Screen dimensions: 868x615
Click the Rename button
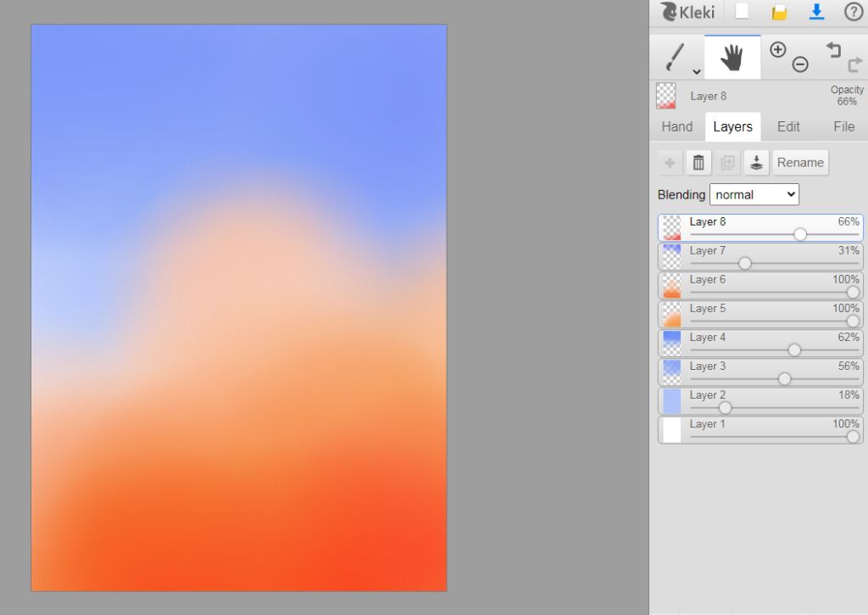[800, 163]
